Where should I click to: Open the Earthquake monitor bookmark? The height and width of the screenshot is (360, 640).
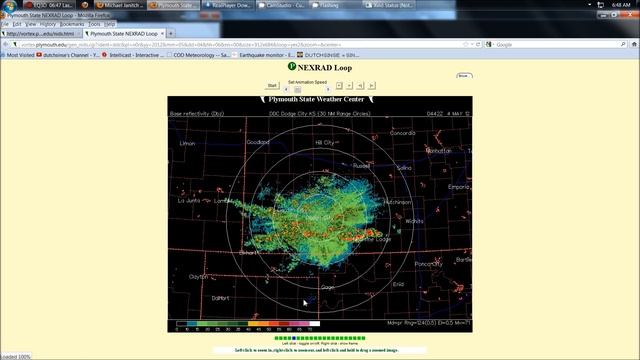(x=263, y=55)
